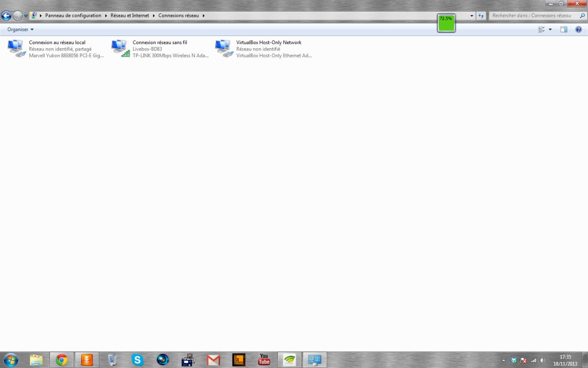Click the Dropbox tray icon

coord(514,360)
